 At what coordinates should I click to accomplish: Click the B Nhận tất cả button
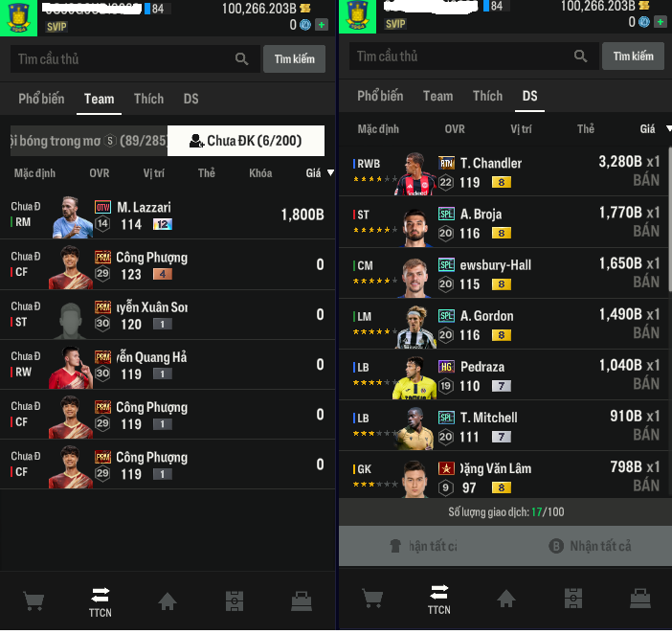(x=590, y=546)
